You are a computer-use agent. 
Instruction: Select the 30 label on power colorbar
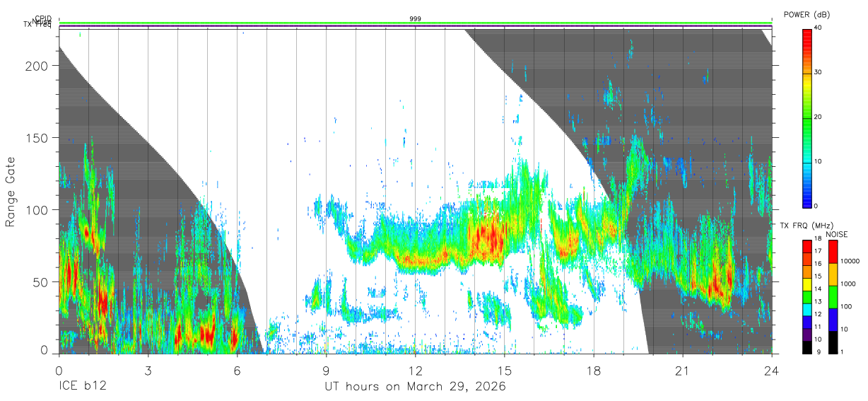818,72
